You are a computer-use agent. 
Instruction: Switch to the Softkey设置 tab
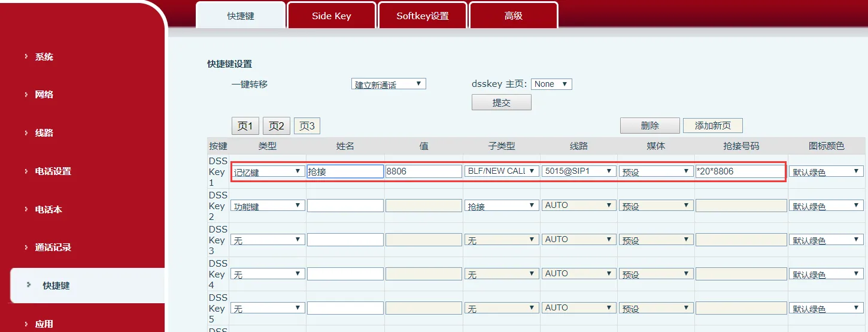pos(422,16)
